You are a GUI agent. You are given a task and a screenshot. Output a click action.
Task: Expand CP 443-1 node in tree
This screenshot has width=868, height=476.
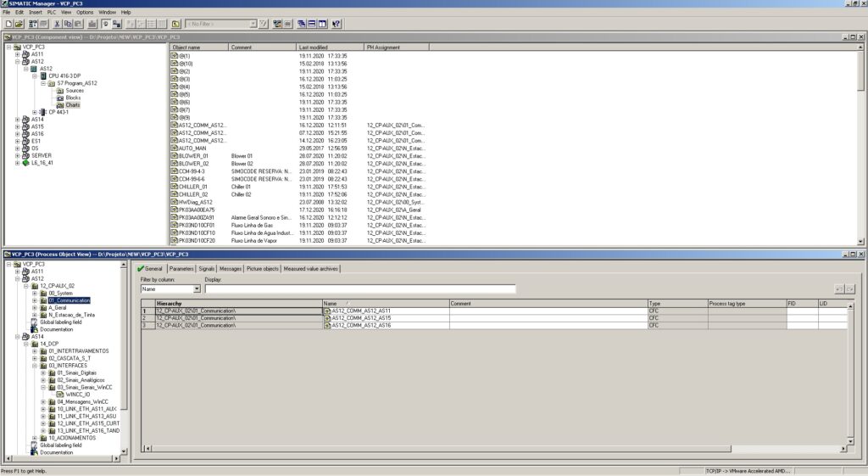click(34, 112)
